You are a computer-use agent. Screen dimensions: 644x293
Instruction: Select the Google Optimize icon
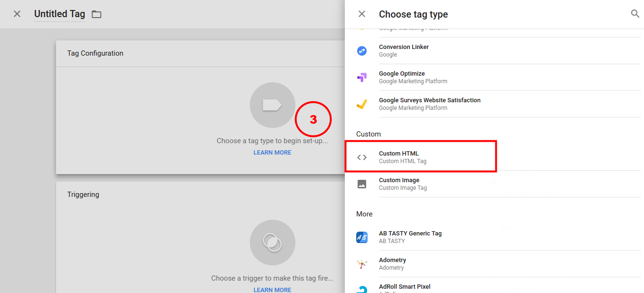362,77
